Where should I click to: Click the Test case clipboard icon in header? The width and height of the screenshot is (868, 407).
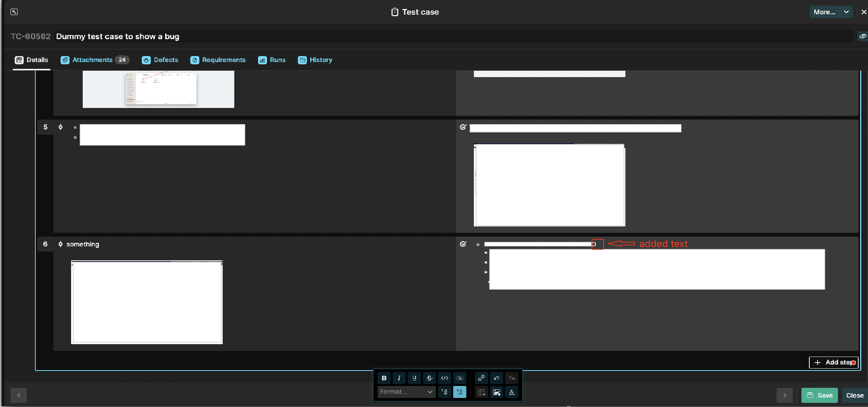point(395,12)
